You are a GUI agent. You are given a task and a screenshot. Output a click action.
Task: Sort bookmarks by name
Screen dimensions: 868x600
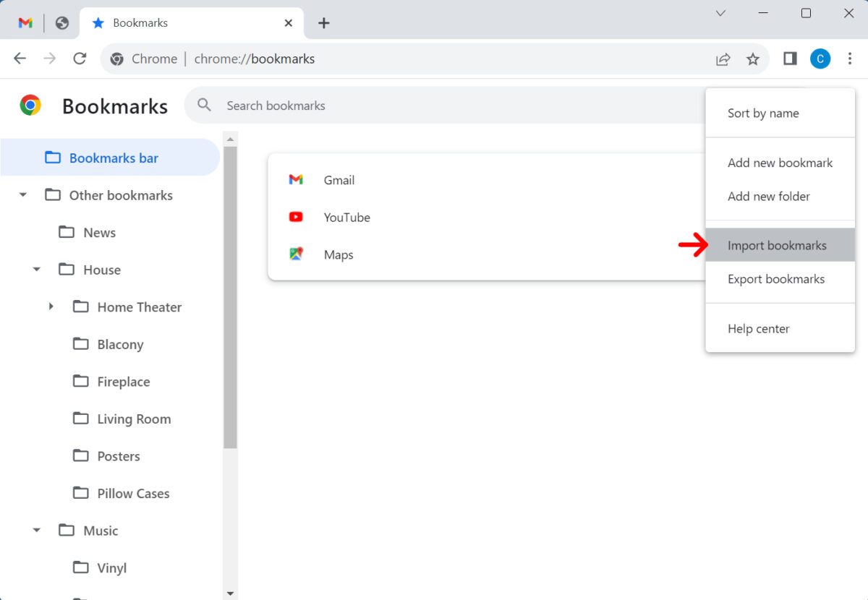click(x=763, y=113)
